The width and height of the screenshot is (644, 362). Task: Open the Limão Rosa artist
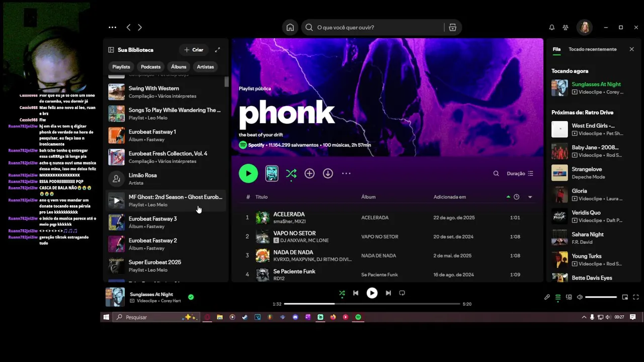pos(166,178)
